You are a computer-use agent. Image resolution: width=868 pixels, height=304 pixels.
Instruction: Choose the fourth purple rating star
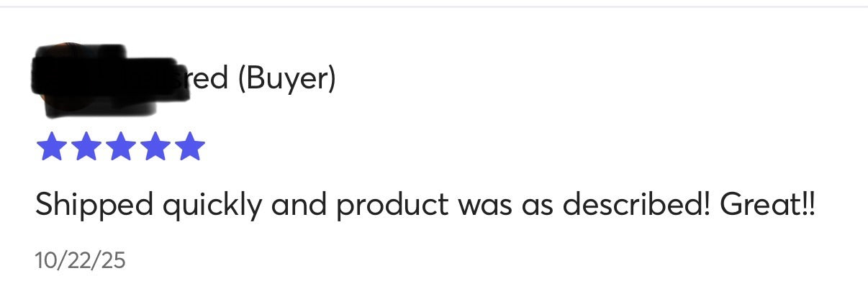[155, 147]
